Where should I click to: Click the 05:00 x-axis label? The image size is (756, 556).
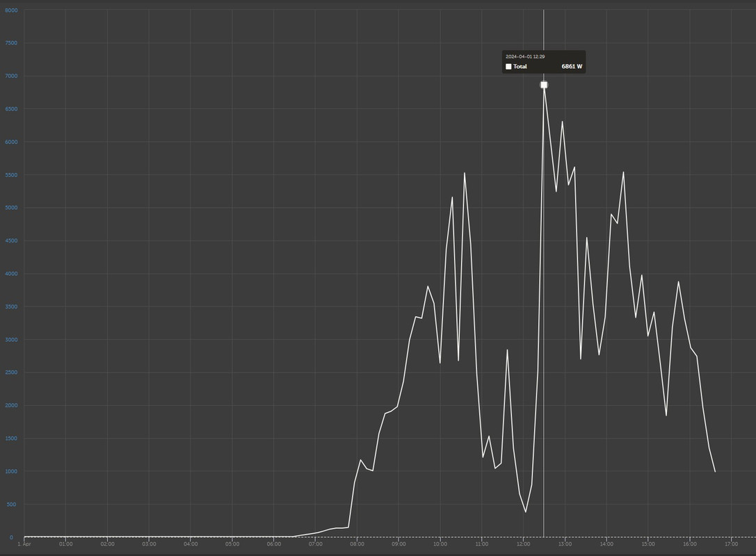[x=232, y=544]
